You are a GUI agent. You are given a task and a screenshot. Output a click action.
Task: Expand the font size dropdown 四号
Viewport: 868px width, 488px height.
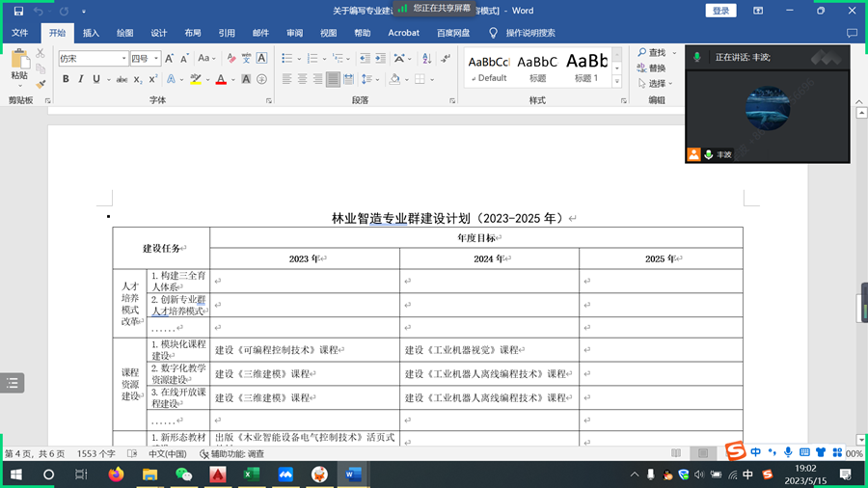(x=145, y=58)
